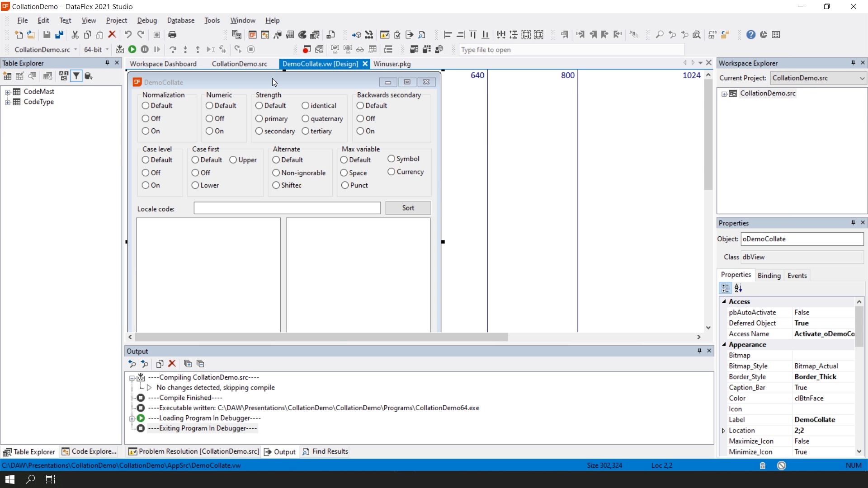Switch to the Winuser.pkg tab
This screenshot has width=868, height=488.
pos(392,64)
